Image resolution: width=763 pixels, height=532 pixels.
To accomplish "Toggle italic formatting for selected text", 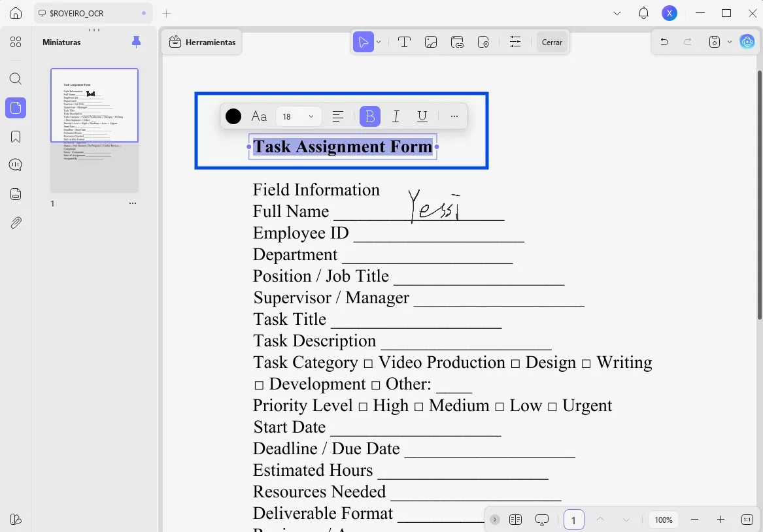I will (x=396, y=116).
